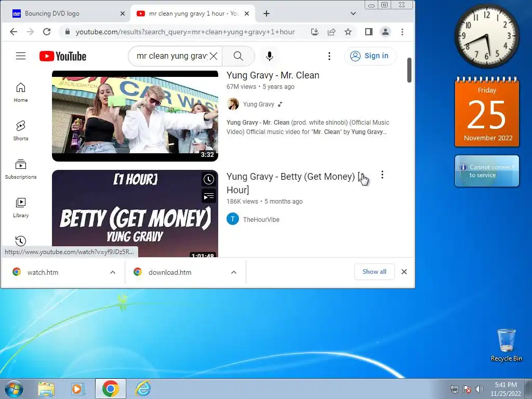Screen dimensions: 532x399
Task: Open Library in the YouTube sidebar
Action: point(21,207)
